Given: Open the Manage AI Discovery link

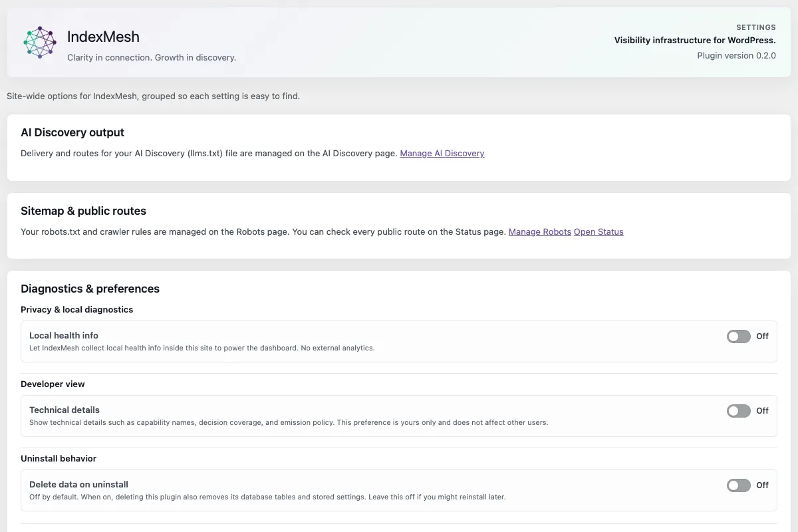Looking at the screenshot, I should pos(442,154).
